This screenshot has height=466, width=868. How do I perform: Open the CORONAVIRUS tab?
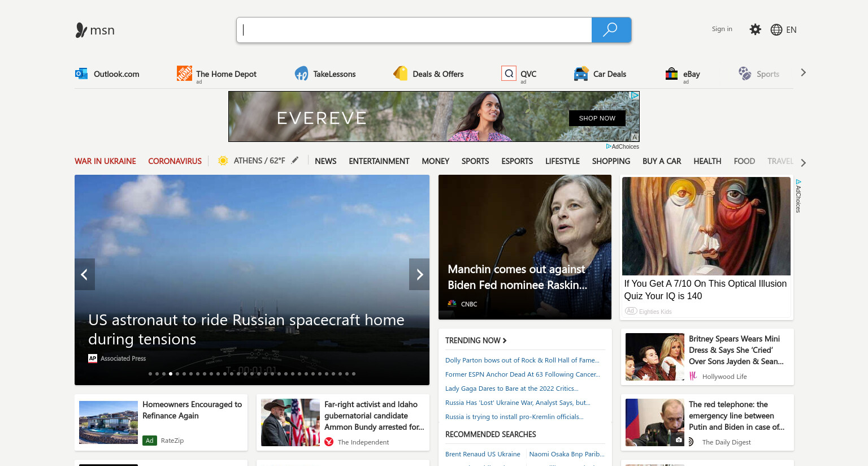tap(175, 161)
